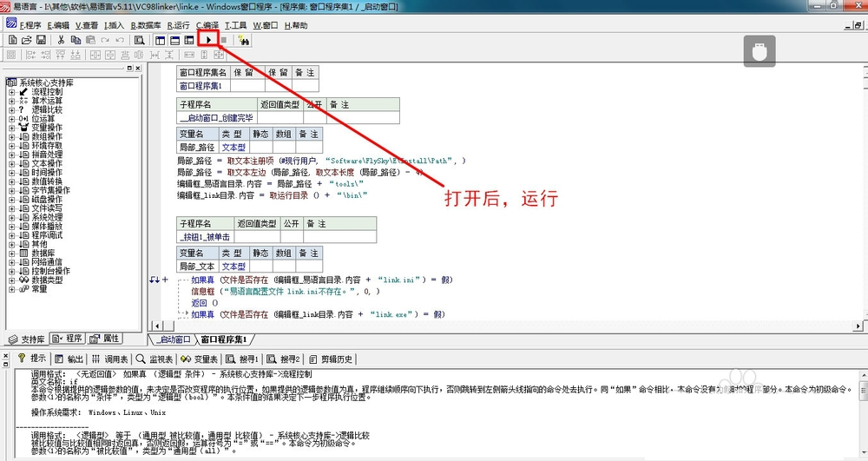Open the 剪辑历史 output tab
868x461 pixels.
coord(331,359)
